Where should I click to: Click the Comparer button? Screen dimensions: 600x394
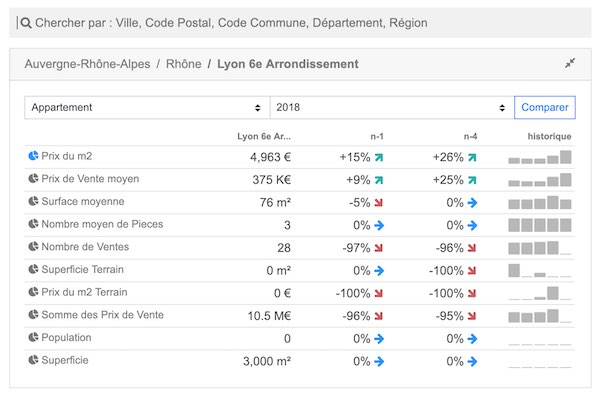pos(545,107)
